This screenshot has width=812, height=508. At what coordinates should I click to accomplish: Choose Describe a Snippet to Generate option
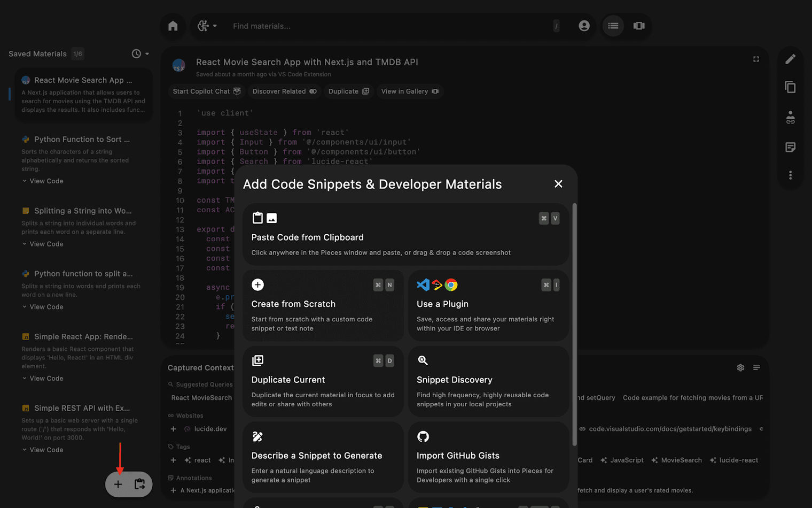pyautogui.click(x=323, y=457)
